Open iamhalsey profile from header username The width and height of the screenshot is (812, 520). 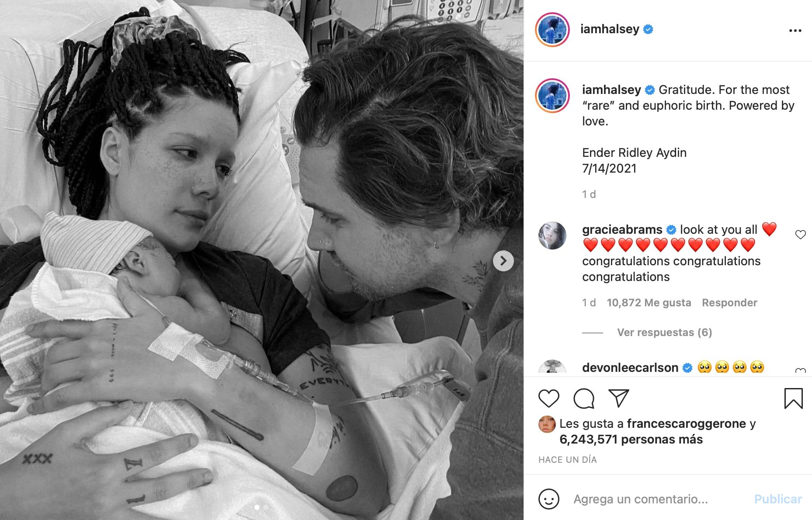pos(610,29)
